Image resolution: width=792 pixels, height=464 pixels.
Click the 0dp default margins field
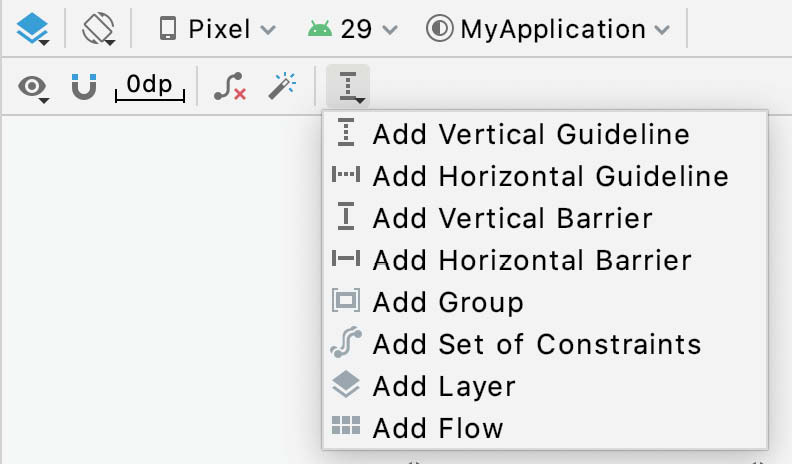click(x=150, y=87)
